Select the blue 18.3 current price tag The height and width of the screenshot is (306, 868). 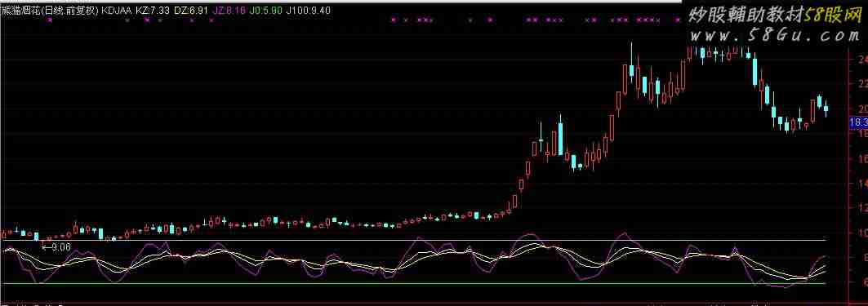click(x=857, y=122)
